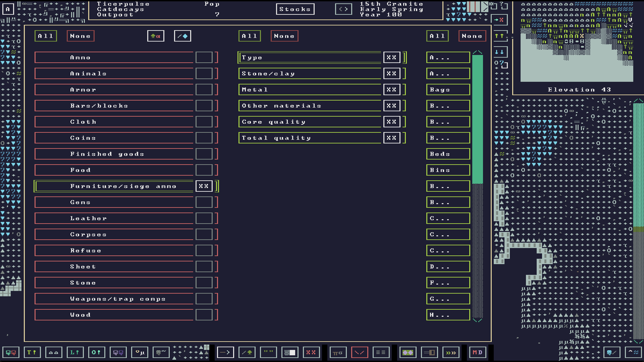Select the Finished goods category
This screenshot has height=362, width=644.
[114, 154]
